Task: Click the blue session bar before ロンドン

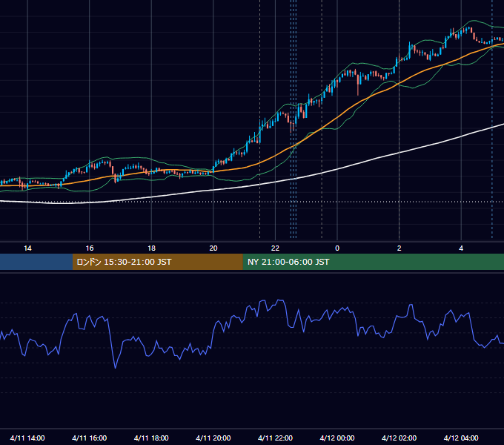Action: (36, 262)
